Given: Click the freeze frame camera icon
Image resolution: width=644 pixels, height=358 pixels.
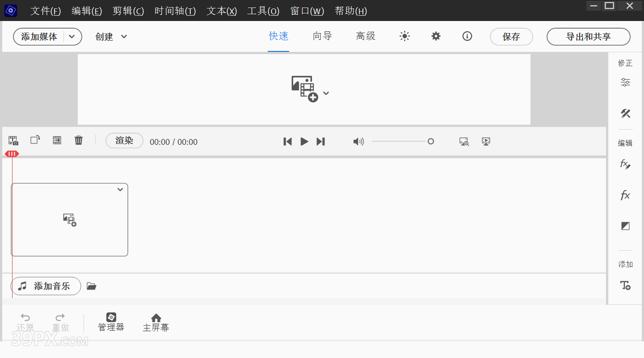Looking at the screenshot, I should [x=13, y=140].
